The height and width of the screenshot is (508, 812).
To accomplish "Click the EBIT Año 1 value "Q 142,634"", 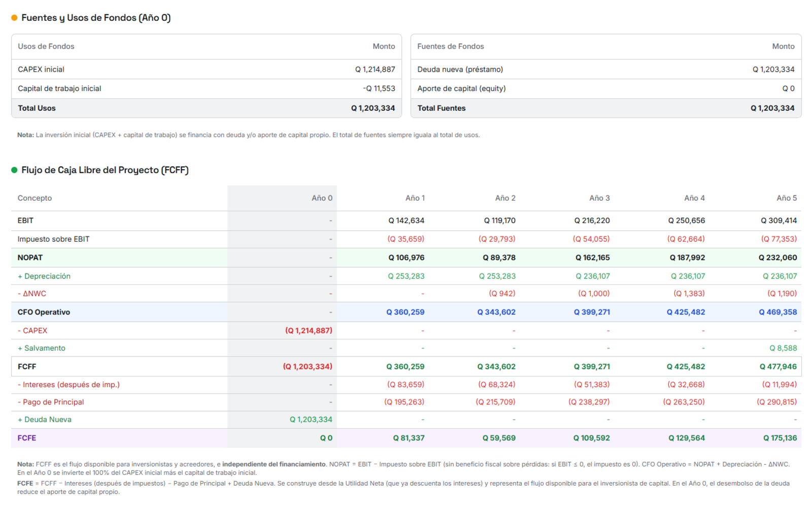I will point(407,220).
